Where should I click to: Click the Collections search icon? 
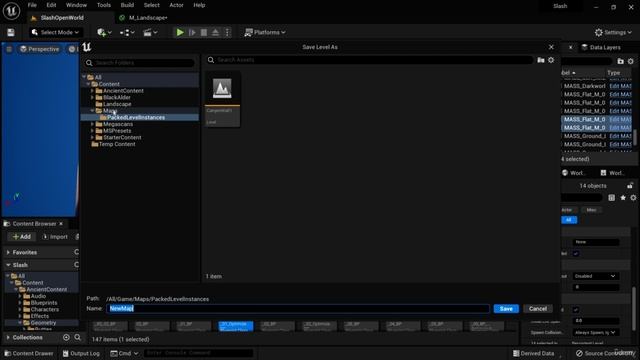point(78,338)
